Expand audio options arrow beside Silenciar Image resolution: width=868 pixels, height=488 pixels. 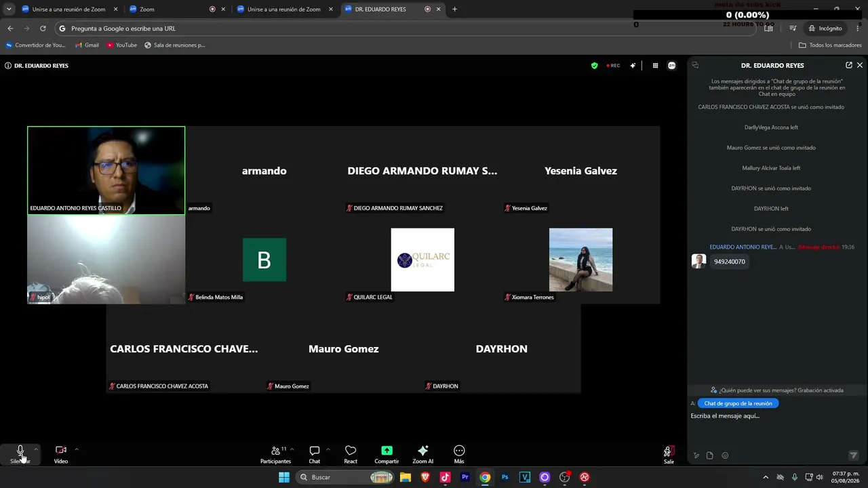pyautogui.click(x=36, y=449)
